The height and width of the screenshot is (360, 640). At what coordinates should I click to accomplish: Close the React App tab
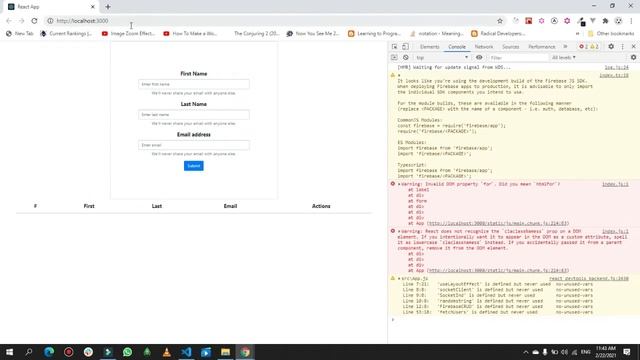(x=93, y=7)
